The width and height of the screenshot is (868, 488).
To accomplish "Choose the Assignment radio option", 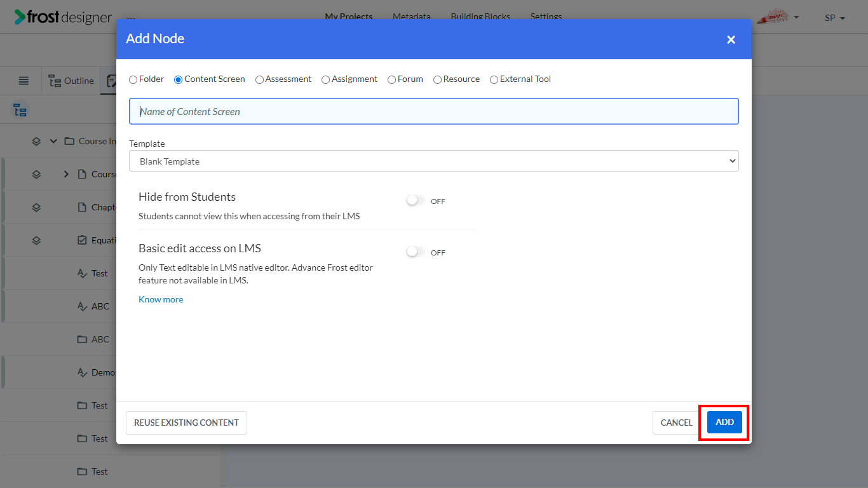I will [x=325, y=79].
